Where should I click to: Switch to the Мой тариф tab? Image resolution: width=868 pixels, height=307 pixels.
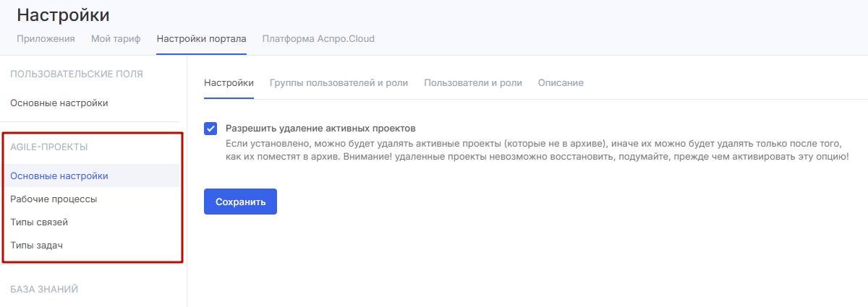[116, 39]
